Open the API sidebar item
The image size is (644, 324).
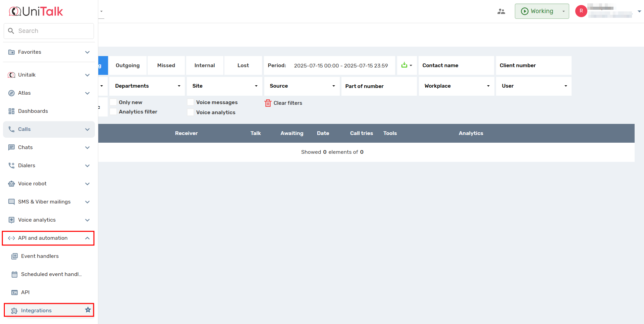[25, 292]
